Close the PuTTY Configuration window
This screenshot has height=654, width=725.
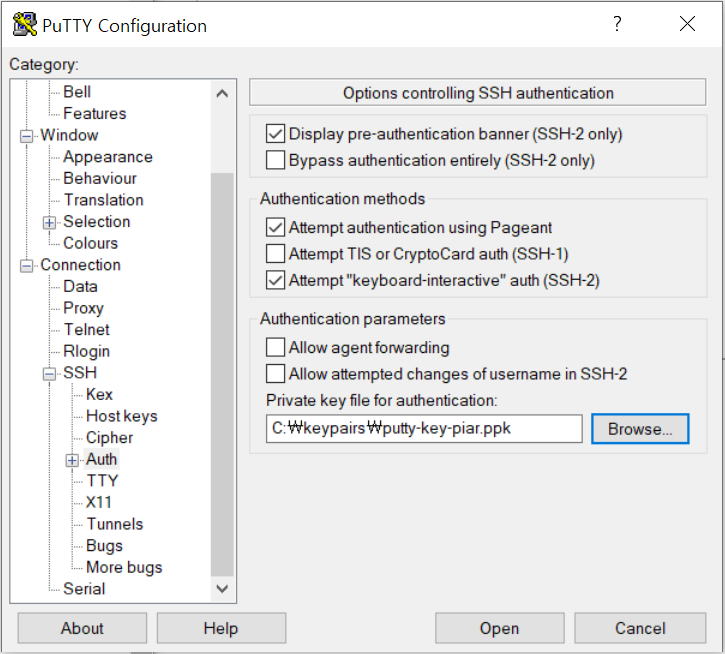pos(688,24)
